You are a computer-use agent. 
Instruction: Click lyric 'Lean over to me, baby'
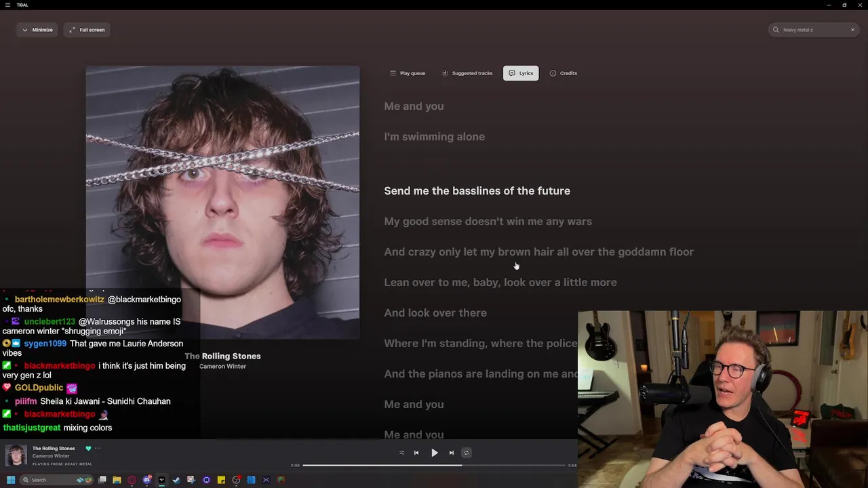tap(500, 283)
